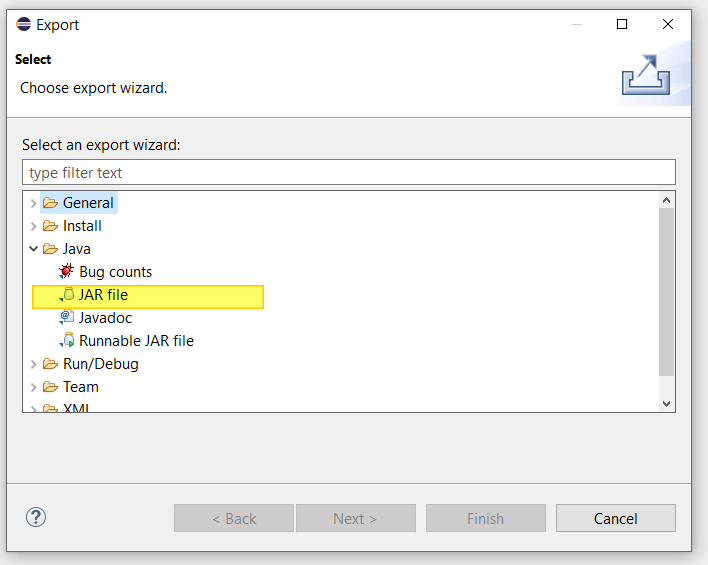This screenshot has width=708, height=565.
Task: Expand the Team category arrow
Action: [x=33, y=387]
